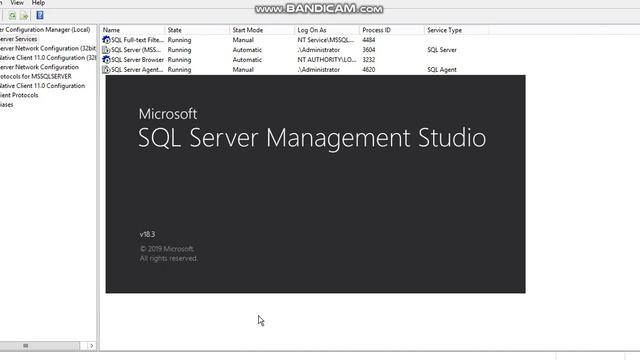Click .\Administrator log on for SQL Server (MSS...)

click(x=318, y=50)
